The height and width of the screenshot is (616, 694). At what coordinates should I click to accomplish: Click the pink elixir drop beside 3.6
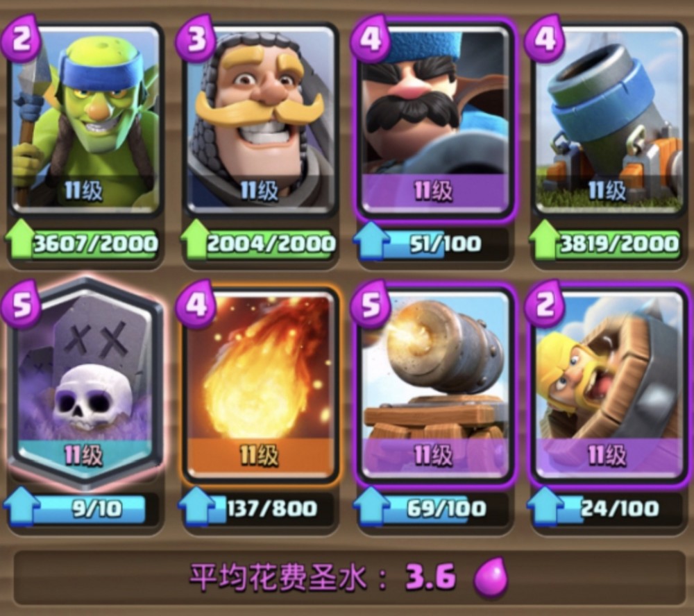point(491,578)
